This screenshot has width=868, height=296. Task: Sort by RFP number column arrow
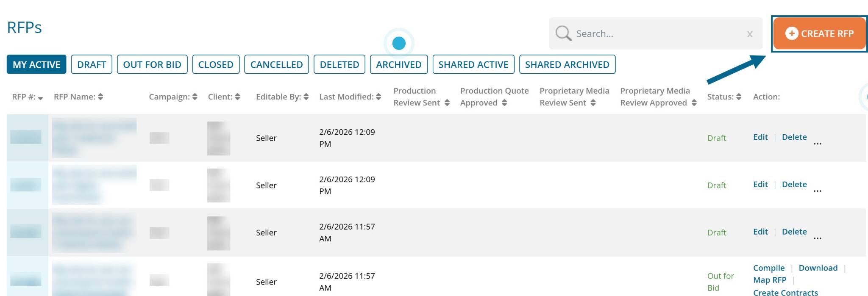[x=40, y=98]
